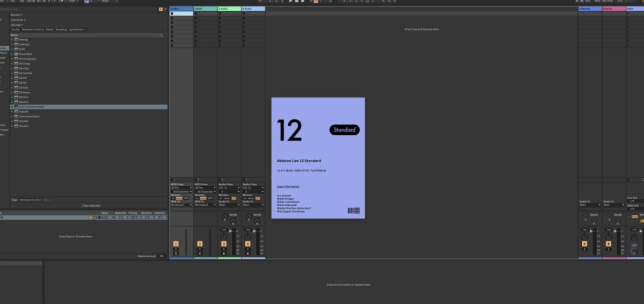Click the DS Clang device icon
Screen dimensions: 644x304
pyautogui.click(x=16, y=63)
